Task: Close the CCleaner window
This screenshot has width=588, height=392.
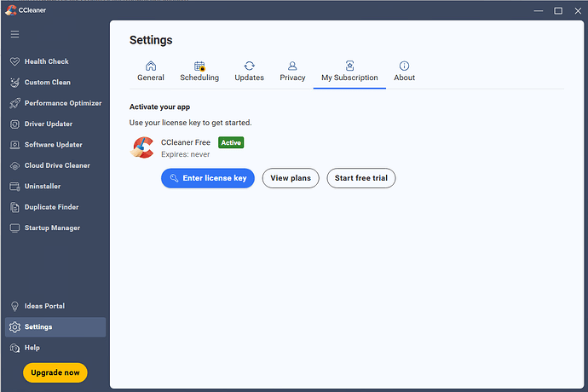Action: pyautogui.click(x=578, y=11)
